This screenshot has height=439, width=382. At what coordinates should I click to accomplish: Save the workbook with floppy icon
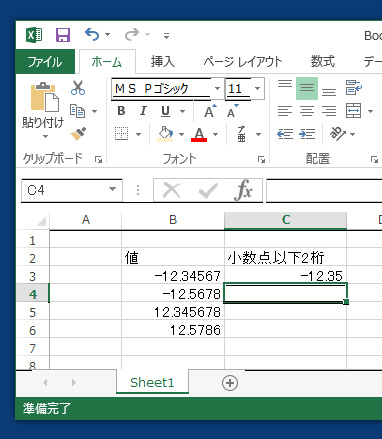click(x=62, y=35)
